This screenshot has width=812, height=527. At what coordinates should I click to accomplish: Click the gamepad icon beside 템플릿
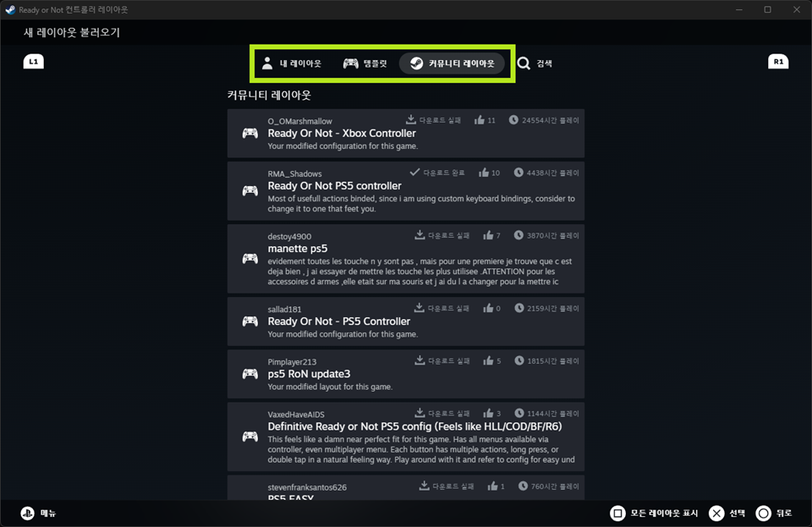[x=350, y=63]
